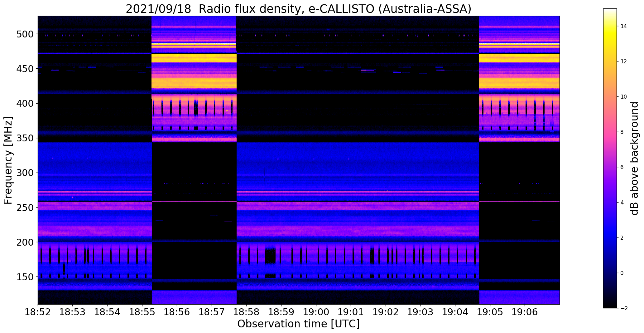Click the 'Frequency [MHz]' axis label
644x333 pixels.
(8, 160)
